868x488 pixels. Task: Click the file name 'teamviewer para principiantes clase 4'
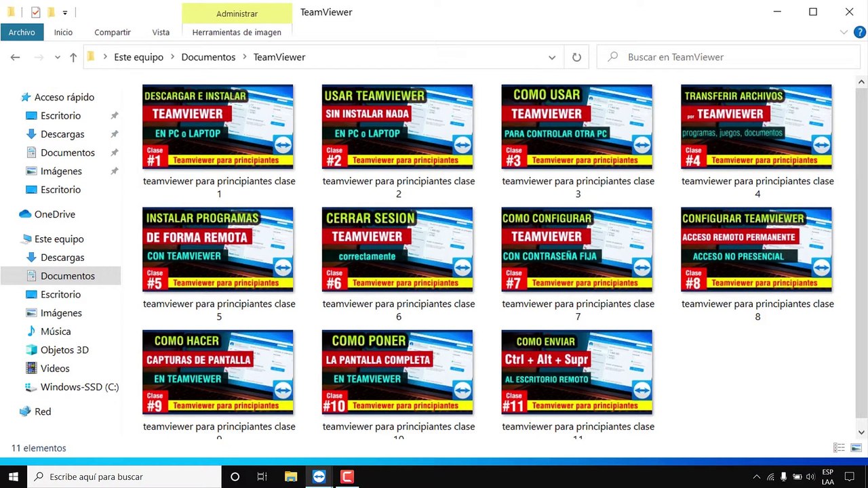[757, 187]
